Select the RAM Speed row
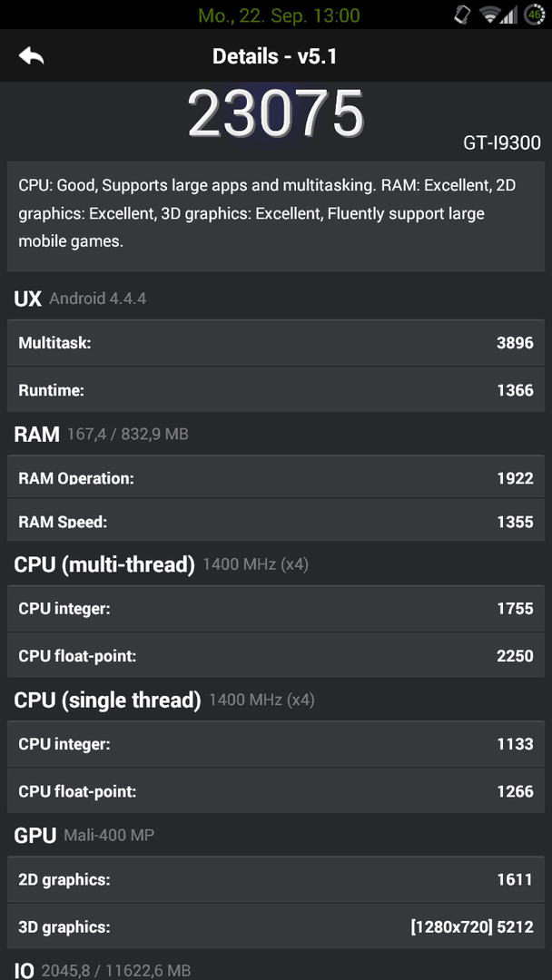This screenshot has width=552, height=980. 276,520
